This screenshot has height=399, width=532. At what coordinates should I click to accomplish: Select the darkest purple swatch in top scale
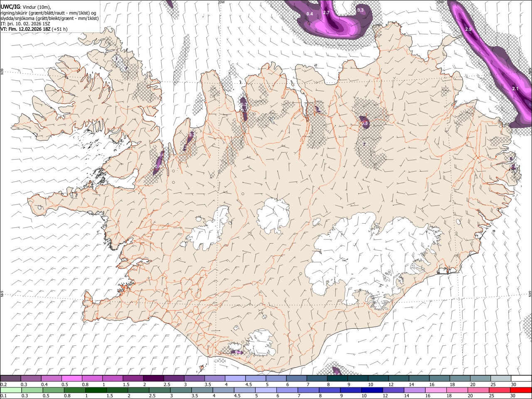tap(153, 379)
